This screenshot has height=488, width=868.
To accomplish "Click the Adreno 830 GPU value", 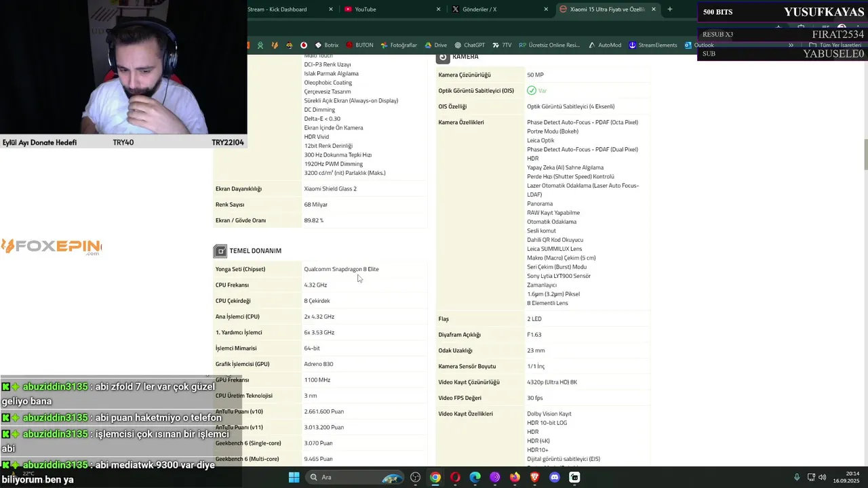I will [318, 364].
